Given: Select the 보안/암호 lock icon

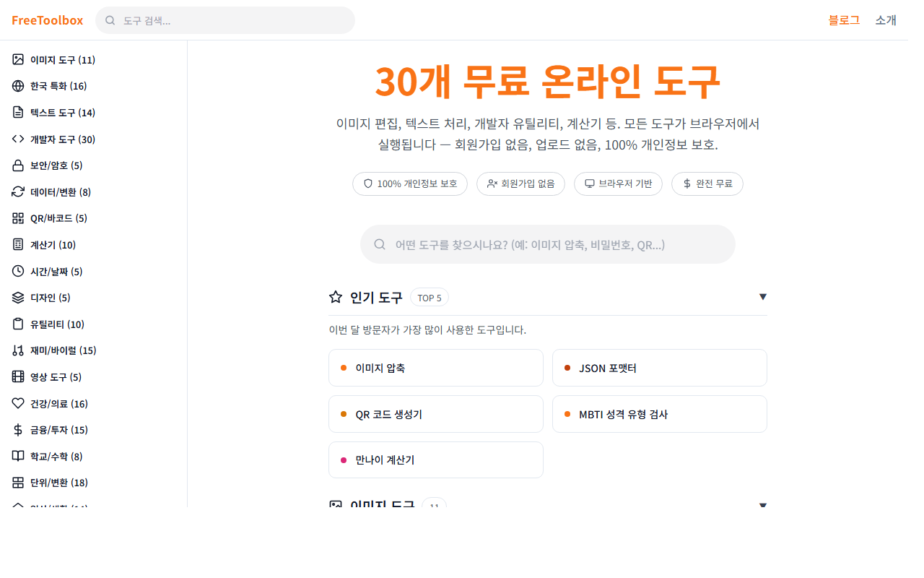Looking at the screenshot, I should coord(17,165).
